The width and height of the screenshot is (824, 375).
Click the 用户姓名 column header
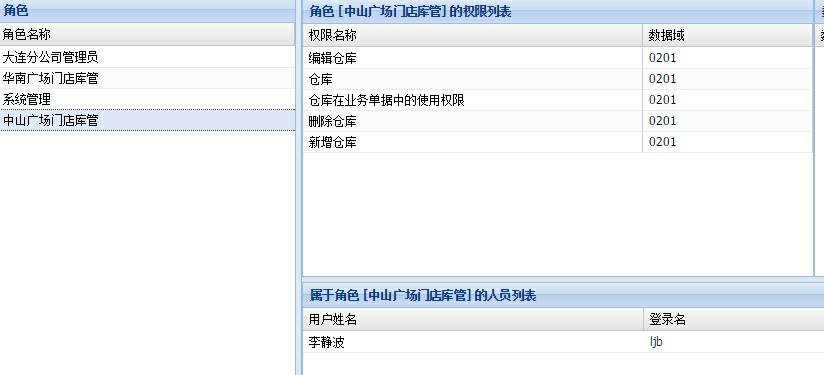point(473,319)
